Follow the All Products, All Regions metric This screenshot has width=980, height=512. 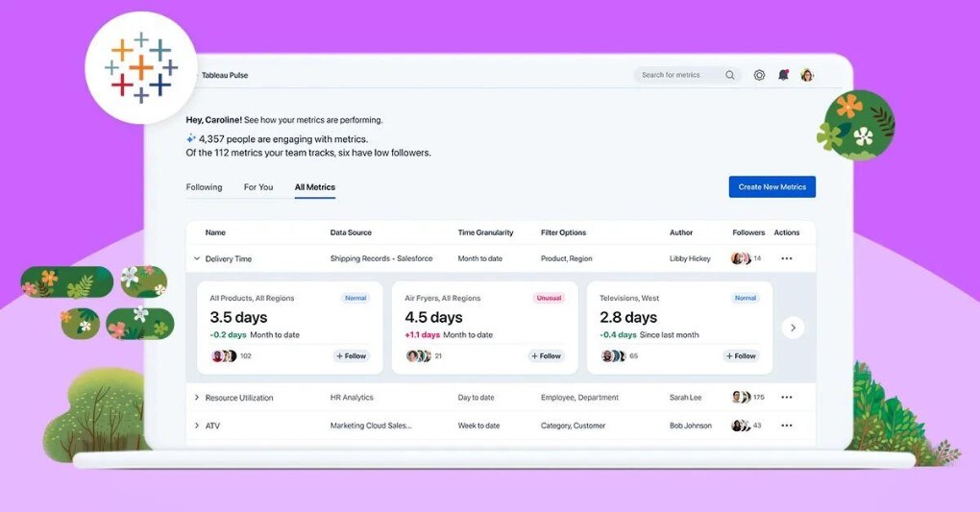(x=352, y=355)
